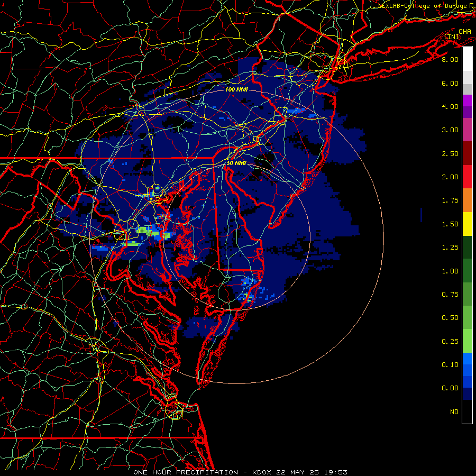Click the "ONE HOUR PRECIPITATION" caption text

pyautogui.click(x=186, y=472)
